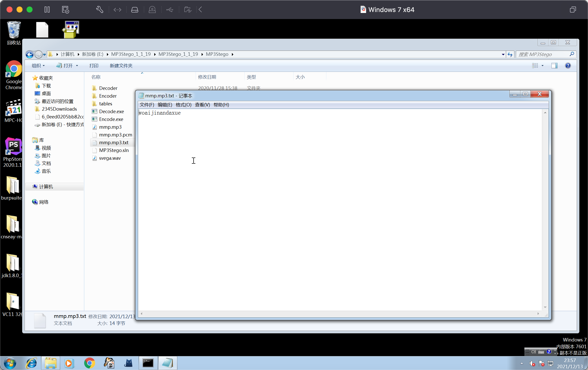Select the MPC-HC desktop shortcut
Screen dimensions: 588x370
point(14,111)
